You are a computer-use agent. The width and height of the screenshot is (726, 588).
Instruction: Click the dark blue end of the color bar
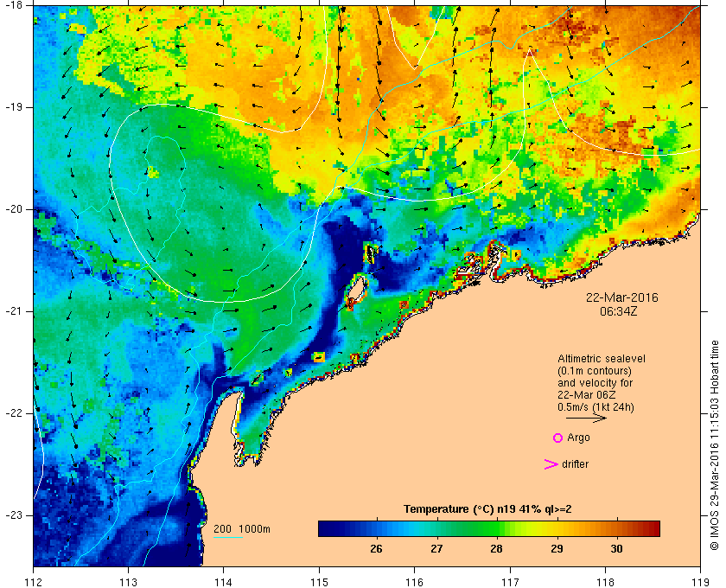(x=325, y=528)
